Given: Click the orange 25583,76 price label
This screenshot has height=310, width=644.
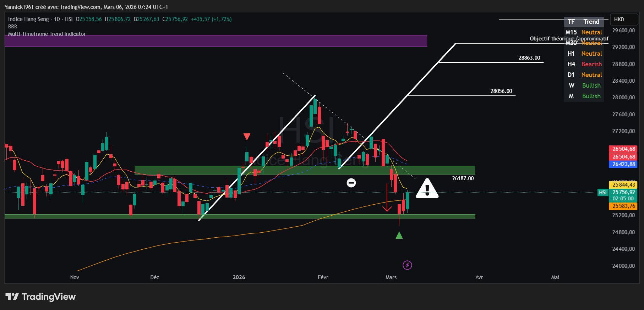Looking at the screenshot, I should click(x=623, y=206).
